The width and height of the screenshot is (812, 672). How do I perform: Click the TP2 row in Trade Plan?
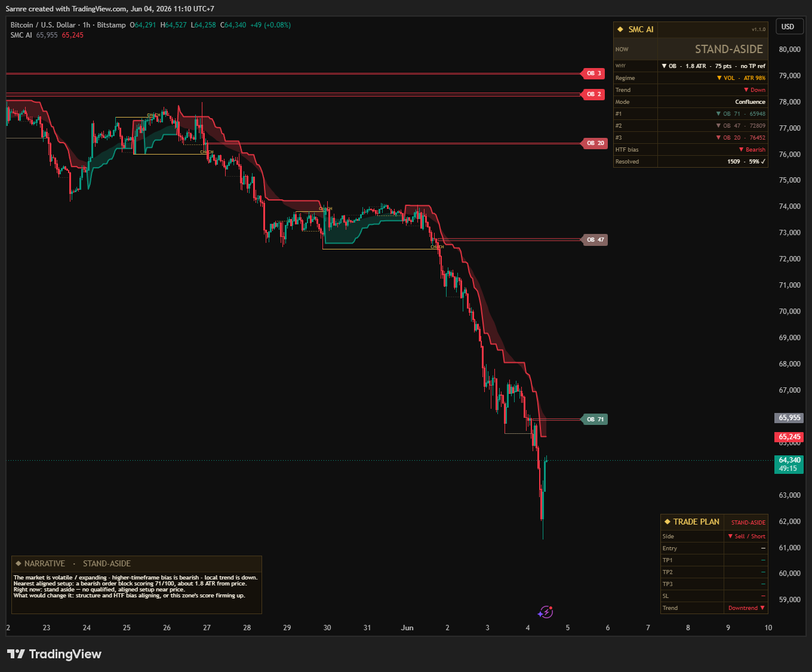tap(714, 572)
